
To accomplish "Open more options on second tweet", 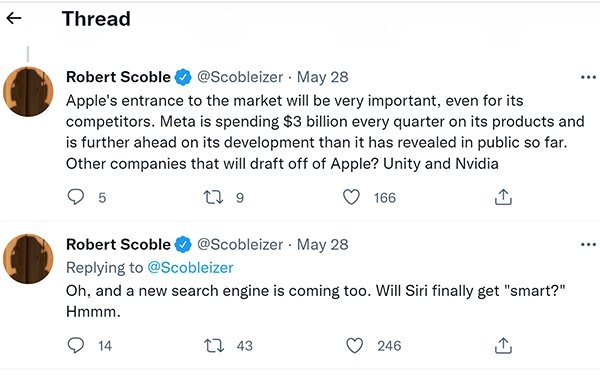I will pyautogui.click(x=588, y=245).
